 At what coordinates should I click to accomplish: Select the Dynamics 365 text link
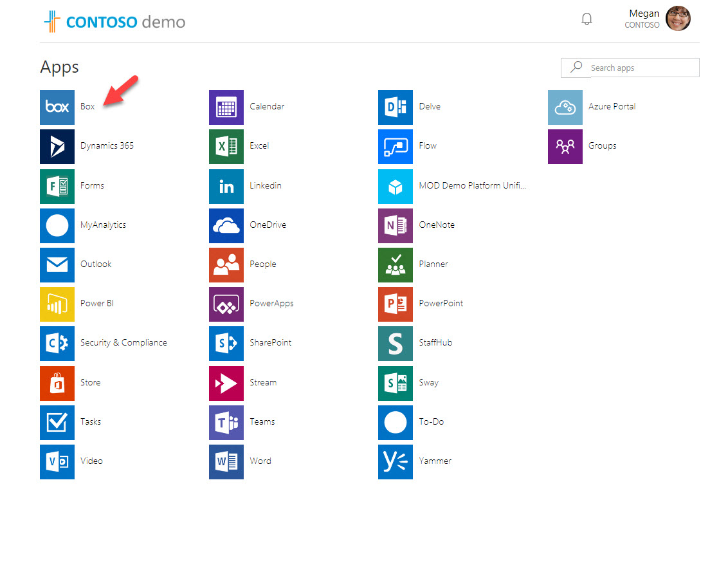(x=107, y=145)
